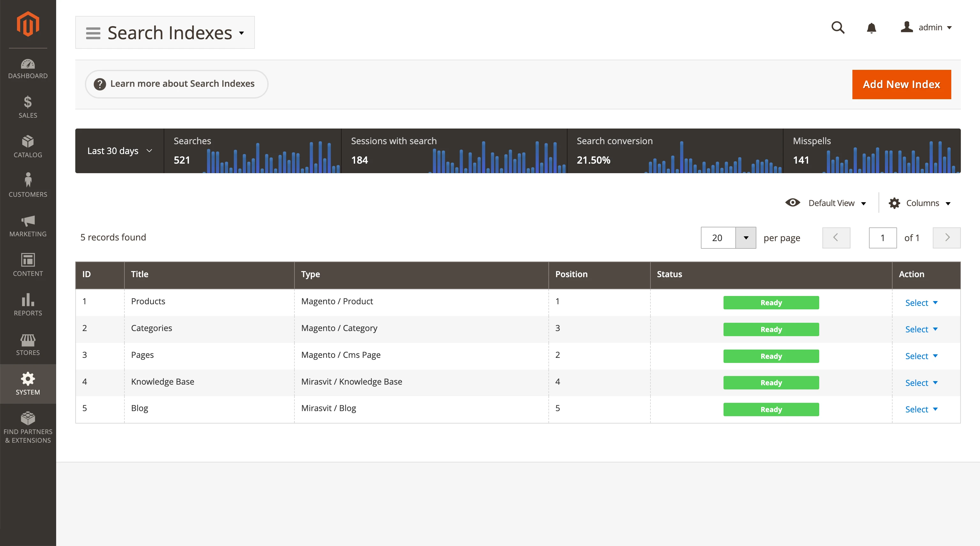Open the per page 20 dropdown
980x546 pixels.
[x=728, y=238]
